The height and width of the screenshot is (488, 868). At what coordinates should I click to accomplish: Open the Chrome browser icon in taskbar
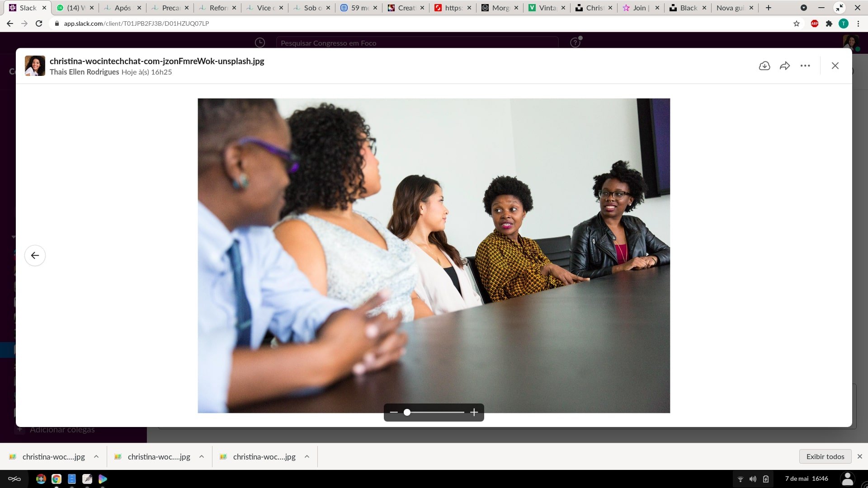pos(56,479)
